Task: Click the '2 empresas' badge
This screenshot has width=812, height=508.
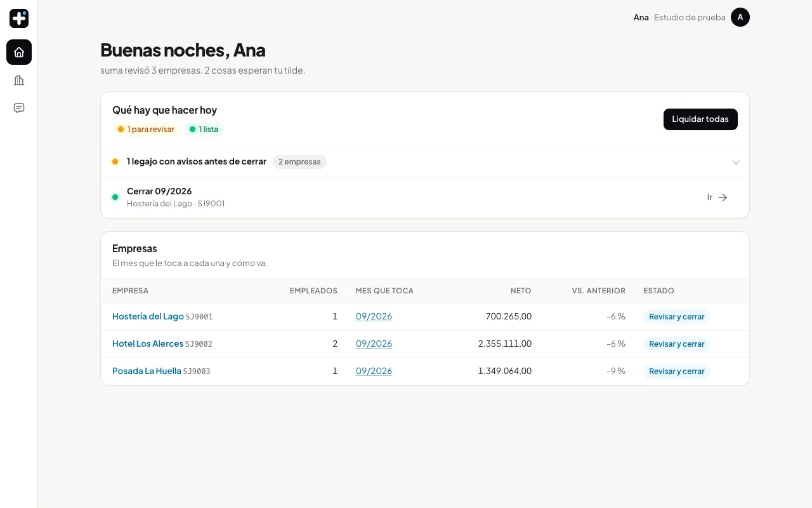Action: click(x=299, y=162)
